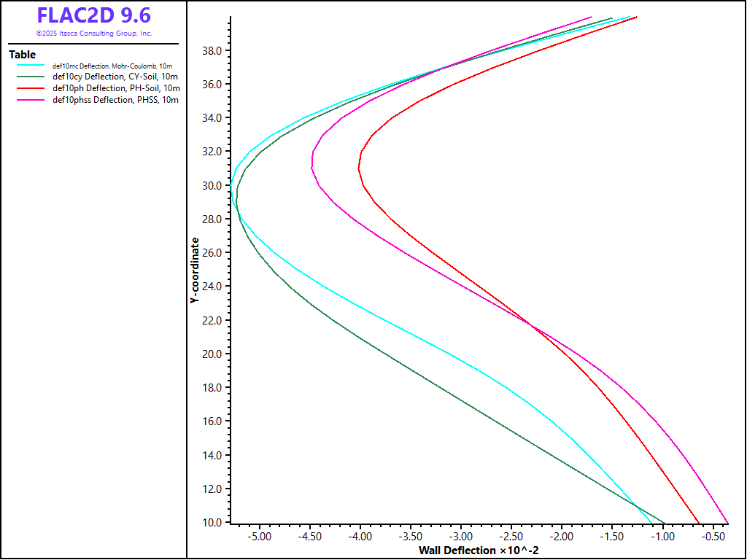Select the Table legend heading
Image resolution: width=747 pixels, height=560 pixels.
[22, 55]
